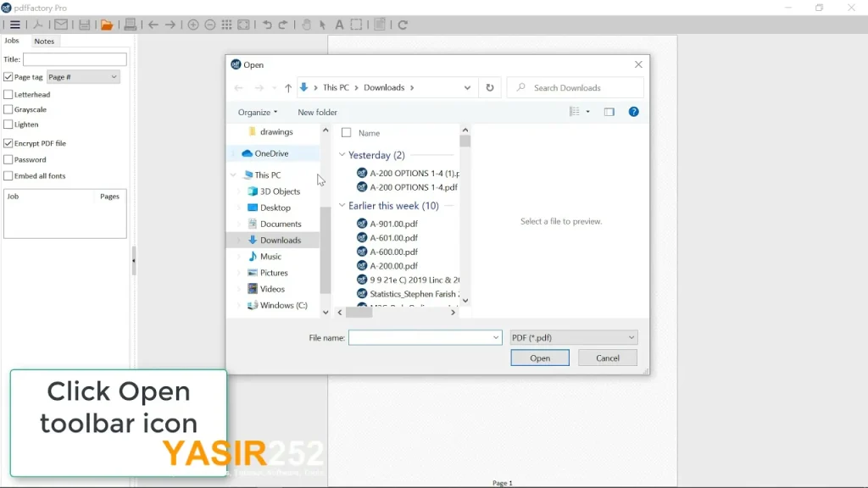The width and height of the screenshot is (868, 488).
Task: Click the printer toolbar icon
Action: click(x=130, y=25)
